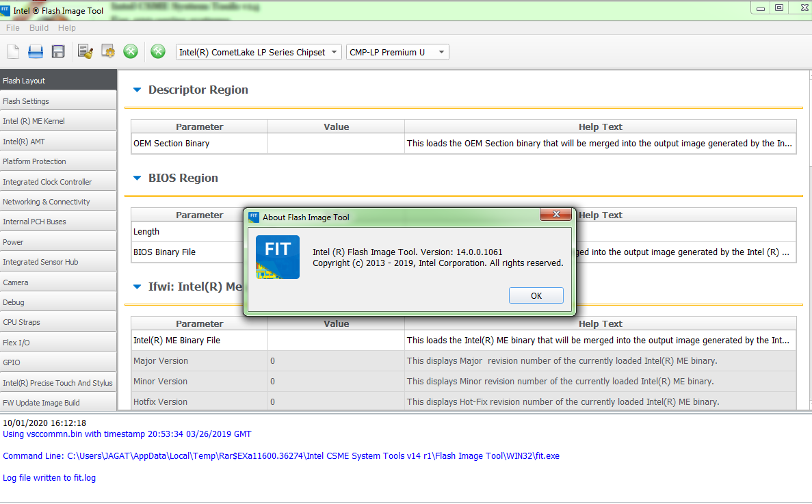Close the About Flash Image Tool dialog
This screenshot has height=504, width=812.
pyautogui.click(x=555, y=214)
